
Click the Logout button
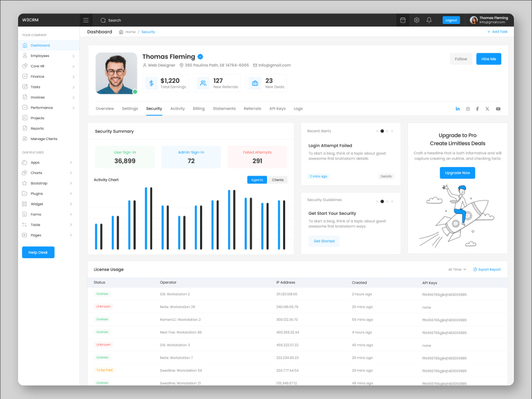pos(451,20)
